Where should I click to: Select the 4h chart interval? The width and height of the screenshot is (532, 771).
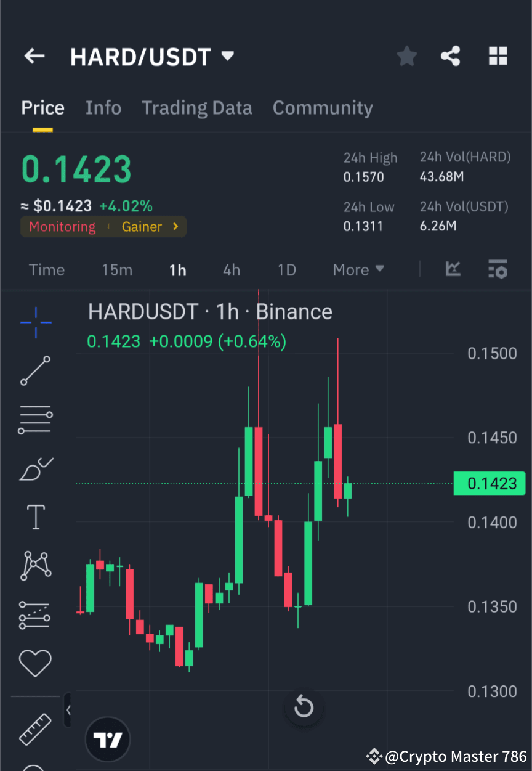coord(231,269)
